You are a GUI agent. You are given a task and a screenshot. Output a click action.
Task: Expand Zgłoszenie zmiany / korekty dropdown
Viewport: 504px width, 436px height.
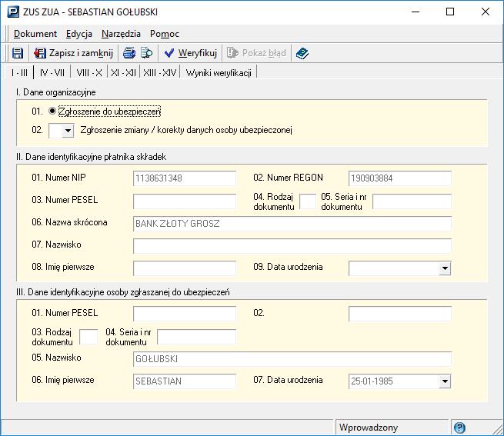click(x=68, y=131)
